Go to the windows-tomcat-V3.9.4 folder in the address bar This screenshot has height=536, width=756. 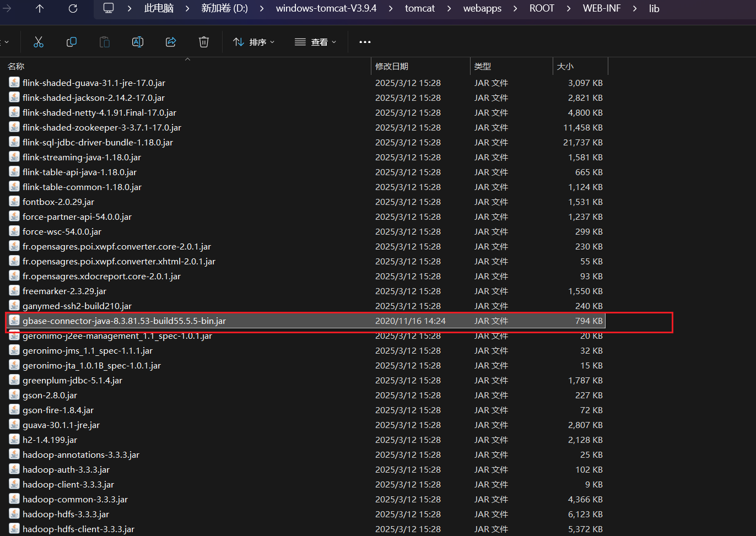326,8
